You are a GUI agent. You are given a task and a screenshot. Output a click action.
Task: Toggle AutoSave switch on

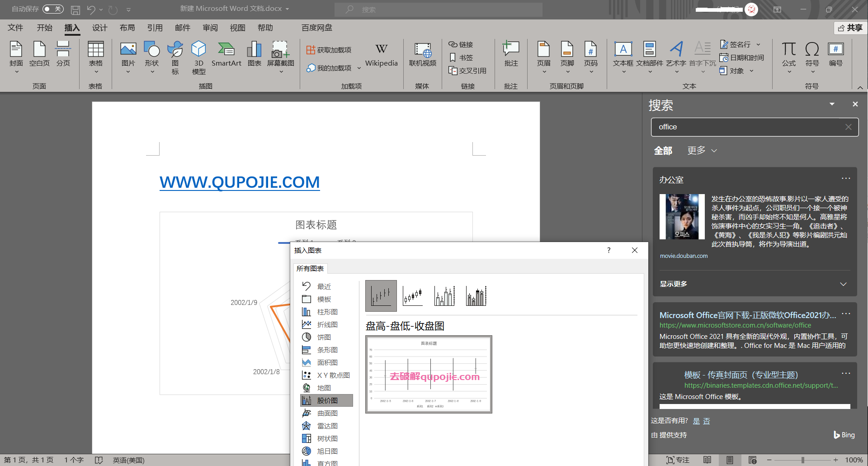(53, 9)
